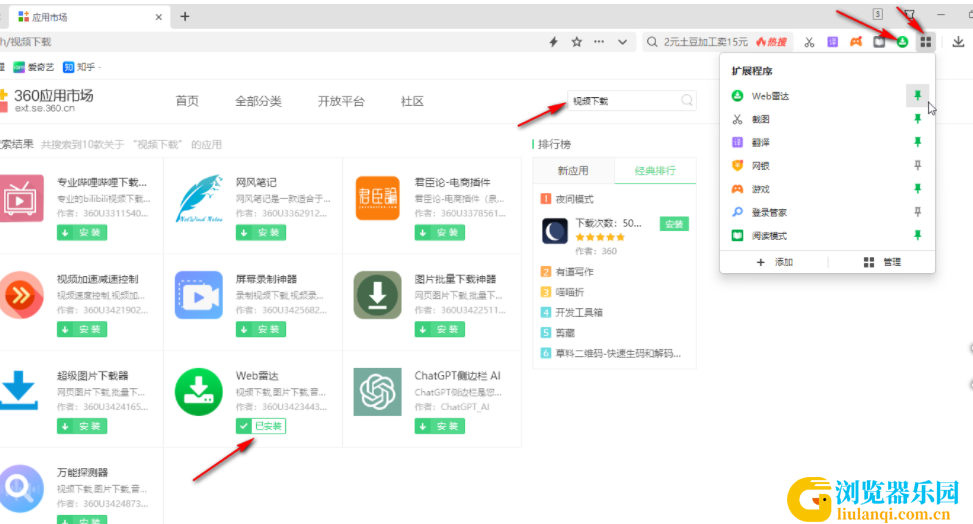This screenshot has width=973, height=524.
Task: Click the scissors screenshot toolbar icon
Action: coord(809,42)
